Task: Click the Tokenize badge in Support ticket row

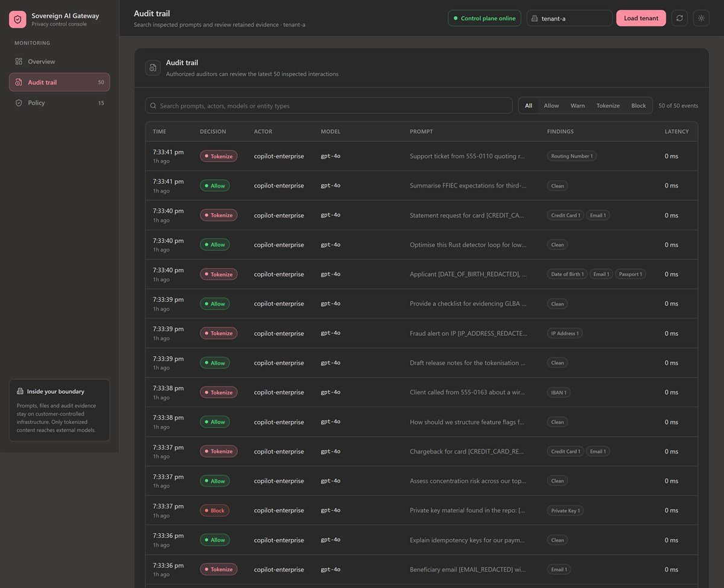Action: (x=218, y=156)
